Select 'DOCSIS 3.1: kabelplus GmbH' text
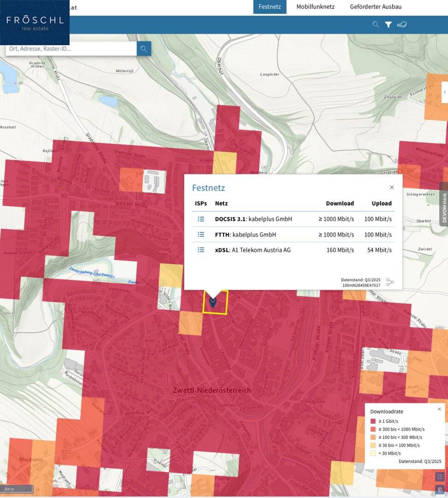 pyautogui.click(x=253, y=219)
